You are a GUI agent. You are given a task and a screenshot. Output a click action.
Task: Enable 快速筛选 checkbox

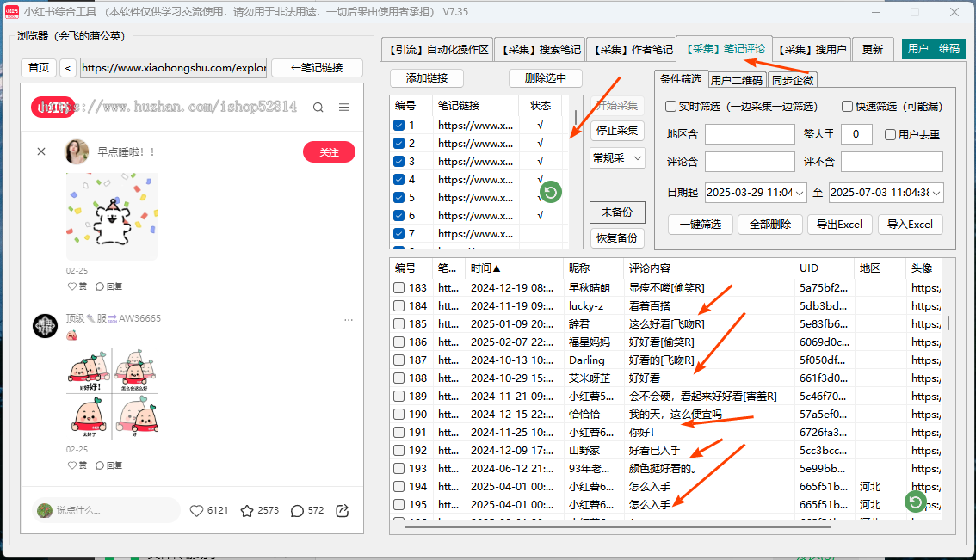847,107
